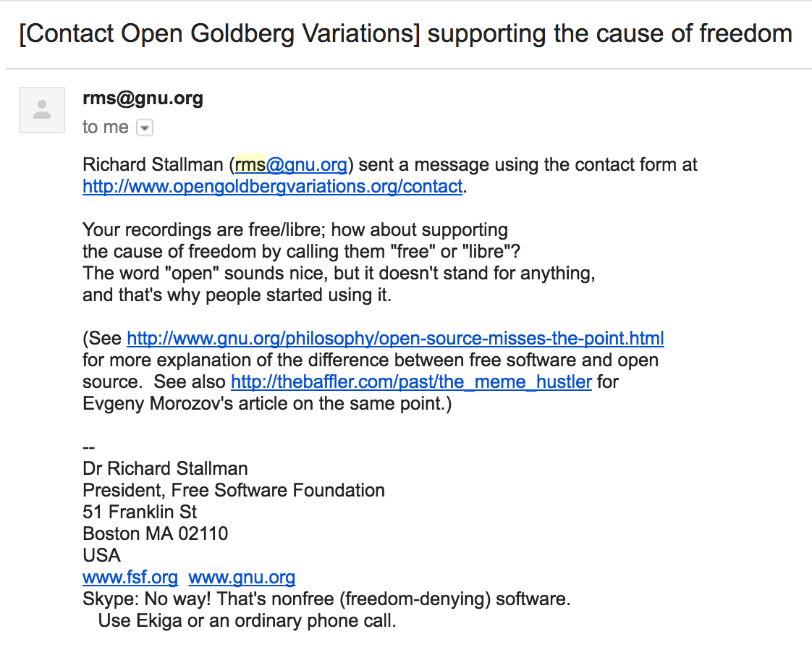
Task: Click the 'Dr Richard Stallman' signature line
Action: point(165,469)
